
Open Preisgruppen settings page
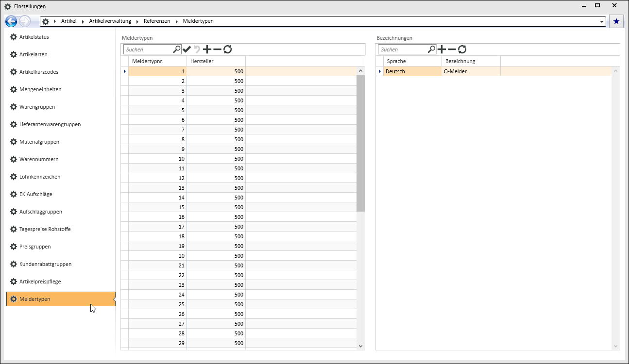pos(35,247)
